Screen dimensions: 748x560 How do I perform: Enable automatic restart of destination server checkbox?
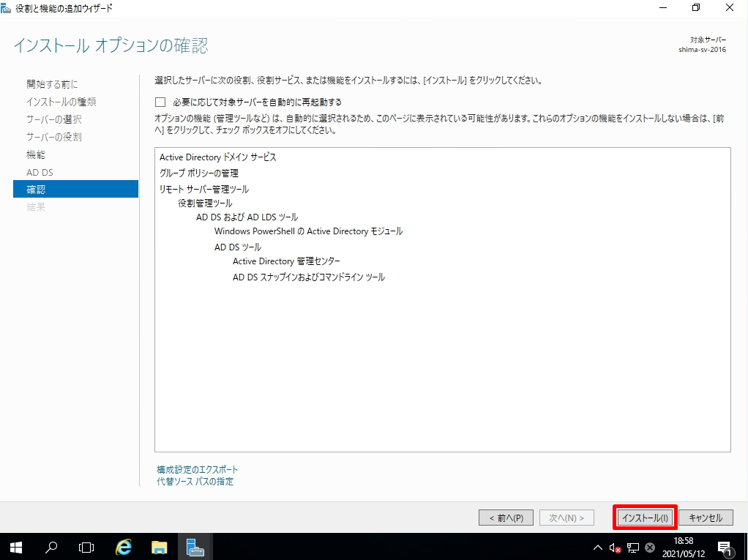pyautogui.click(x=160, y=102)
